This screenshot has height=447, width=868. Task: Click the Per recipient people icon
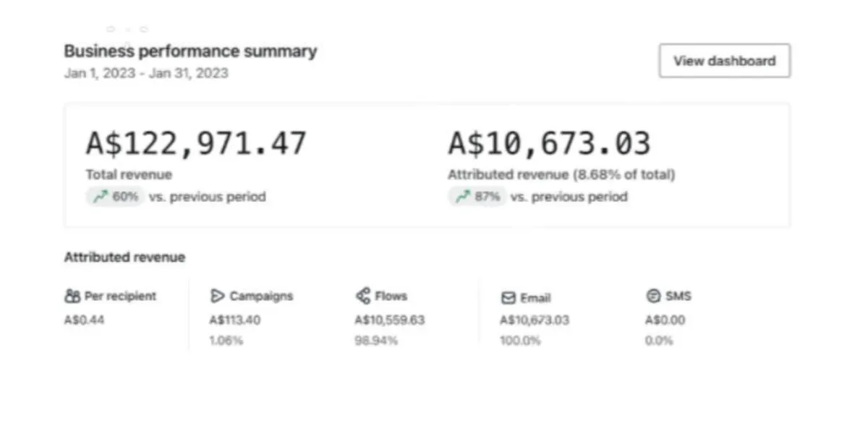pyautogui.click(x=72, y=296)
